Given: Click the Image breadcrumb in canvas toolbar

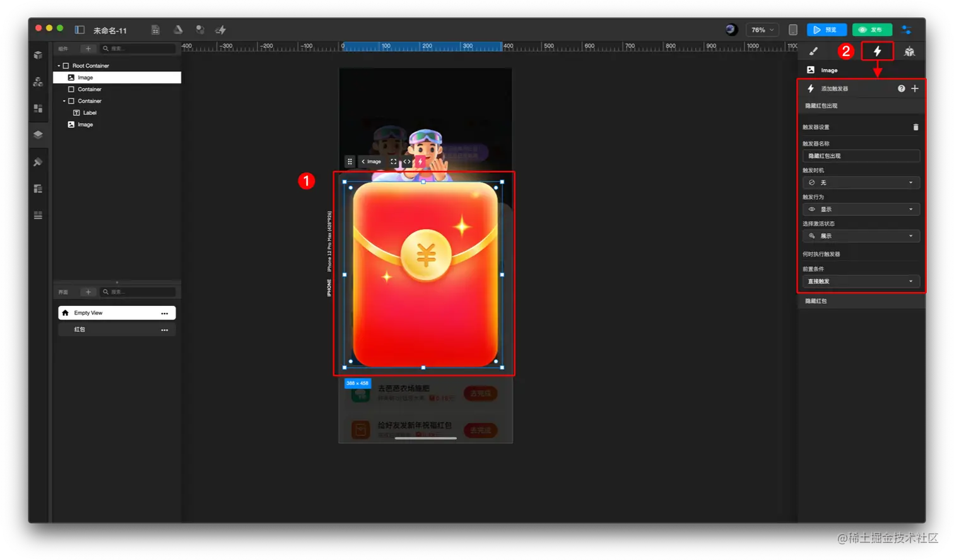Looking at the screenshot, I should click(x=372, y=161).
